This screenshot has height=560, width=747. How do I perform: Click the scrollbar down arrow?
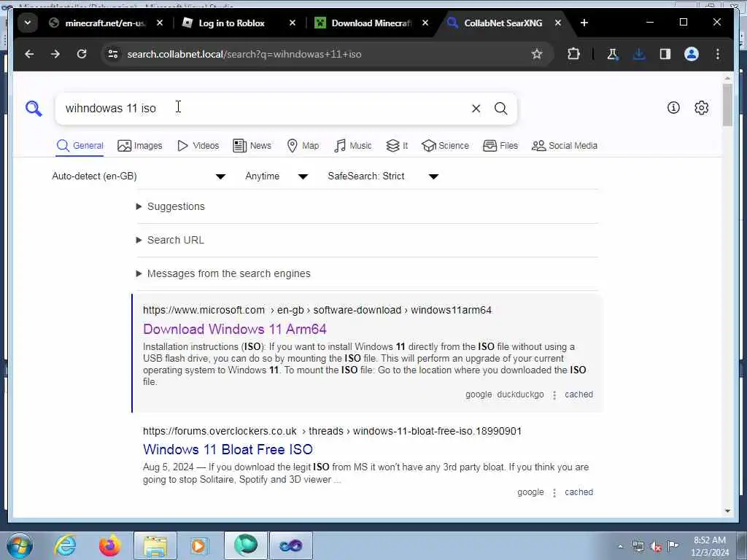pos(727,511)
